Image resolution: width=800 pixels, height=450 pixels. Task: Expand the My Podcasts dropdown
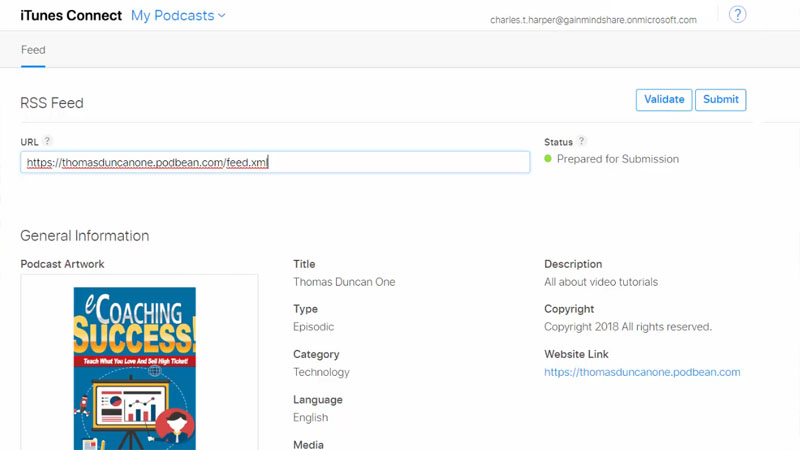coord(179,15)
